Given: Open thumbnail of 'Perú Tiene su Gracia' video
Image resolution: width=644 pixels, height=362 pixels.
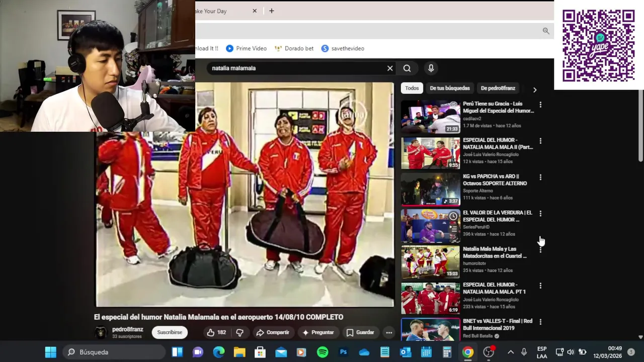Looking at the screenshot, I should point(430,117).
